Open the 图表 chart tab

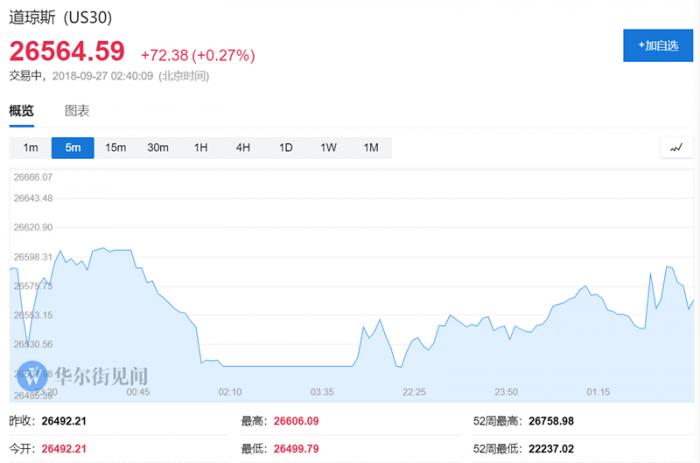point(77,111)
